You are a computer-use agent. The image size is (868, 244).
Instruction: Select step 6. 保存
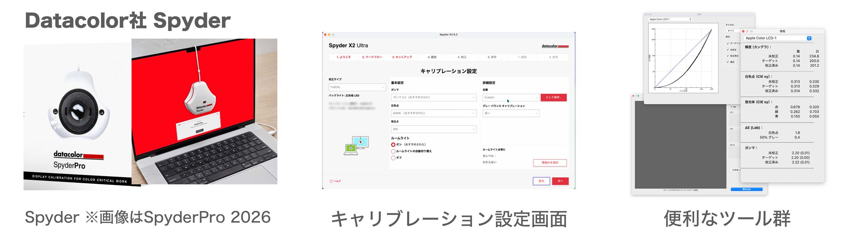coord(492,57)
